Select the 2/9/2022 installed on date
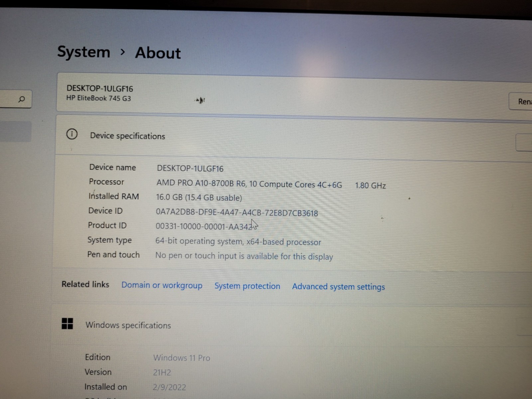Screen dimensions: 532x399 click(170, 387)
